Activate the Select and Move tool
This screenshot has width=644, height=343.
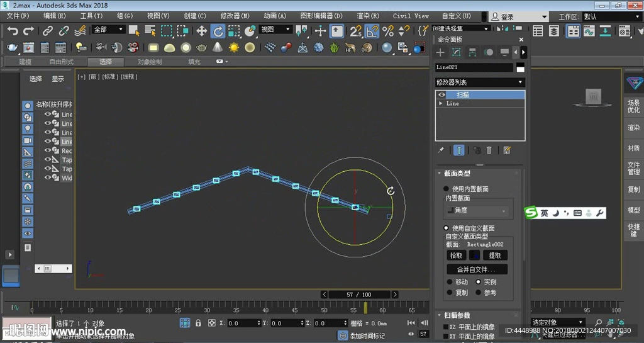coord(201,31)
